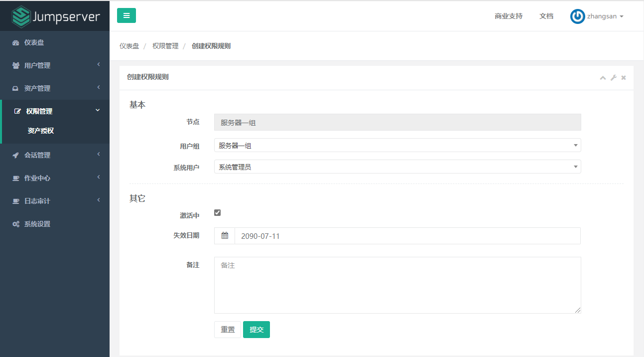Click the 用户管理 sidebar icon

pyautogui.click(x=33, y=65)
